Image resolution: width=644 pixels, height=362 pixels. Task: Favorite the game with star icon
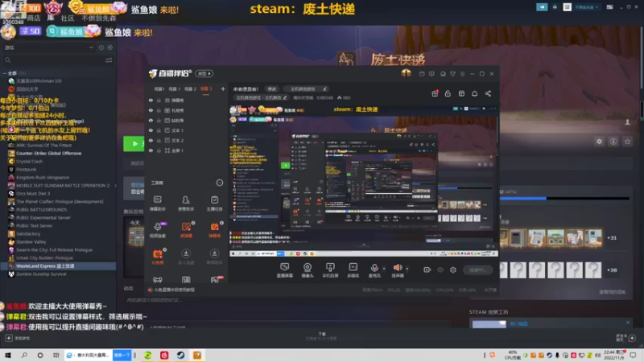coord(627,142)
